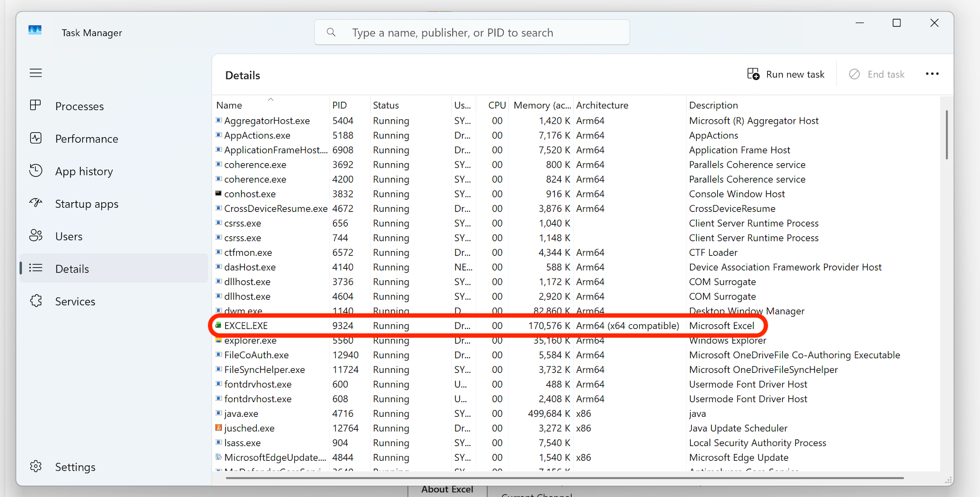Click the jusched.exe orange Java icon
The height and width of the screenshot is (497, 980).
pyautogui.click(x=219, y=428)
